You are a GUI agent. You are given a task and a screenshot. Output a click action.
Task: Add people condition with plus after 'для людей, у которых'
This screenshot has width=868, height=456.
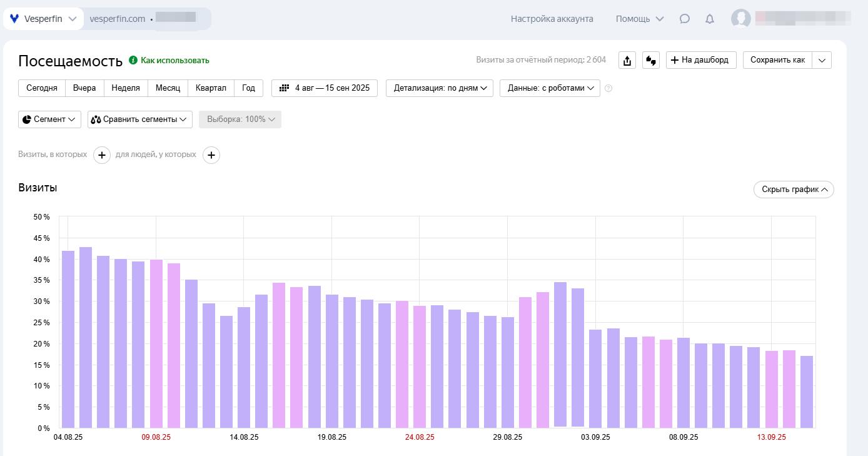tap(211, 155)
